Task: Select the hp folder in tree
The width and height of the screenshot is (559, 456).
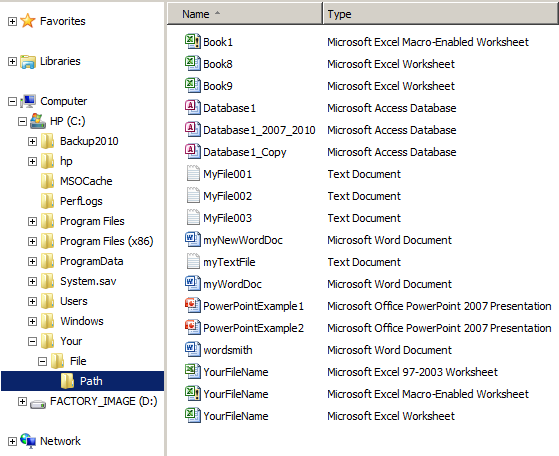Action: [66, 161]
